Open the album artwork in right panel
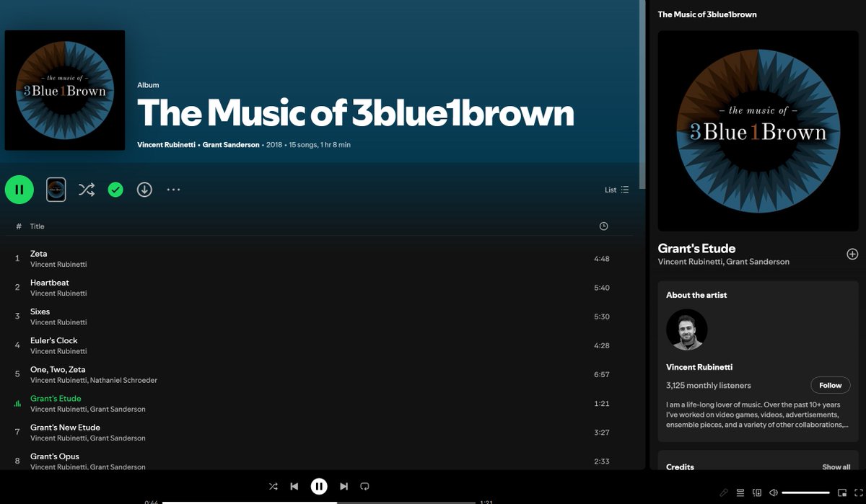The width and height of the screenshot is (866, 504). 758,131
